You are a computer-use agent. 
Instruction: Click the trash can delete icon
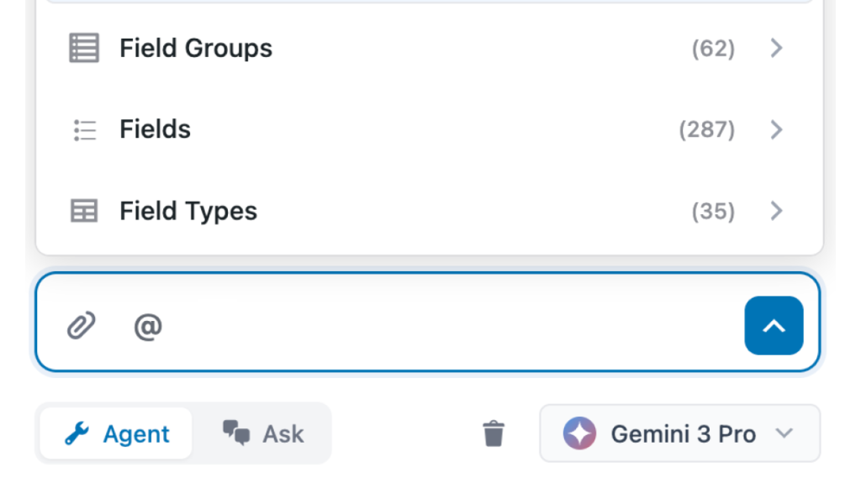click(494, 433)
